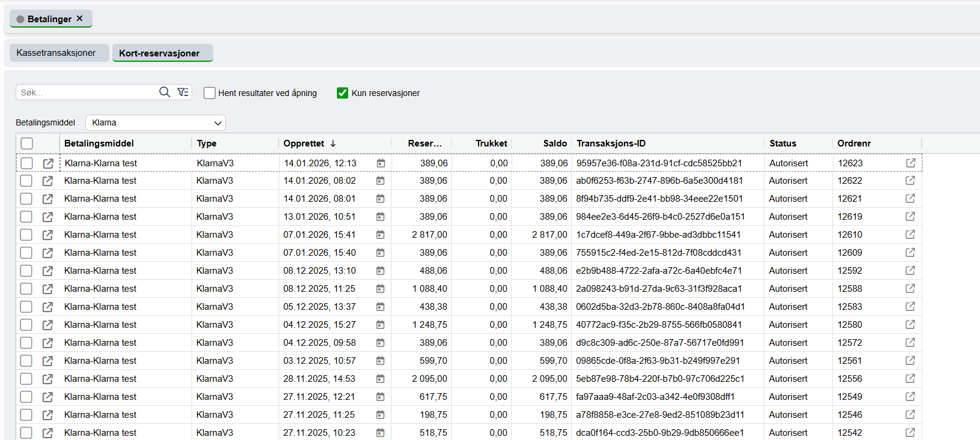This screenshot has height=440, width=980.
Task: Open left link icon on order 12619 row
Action: point(47,217)
